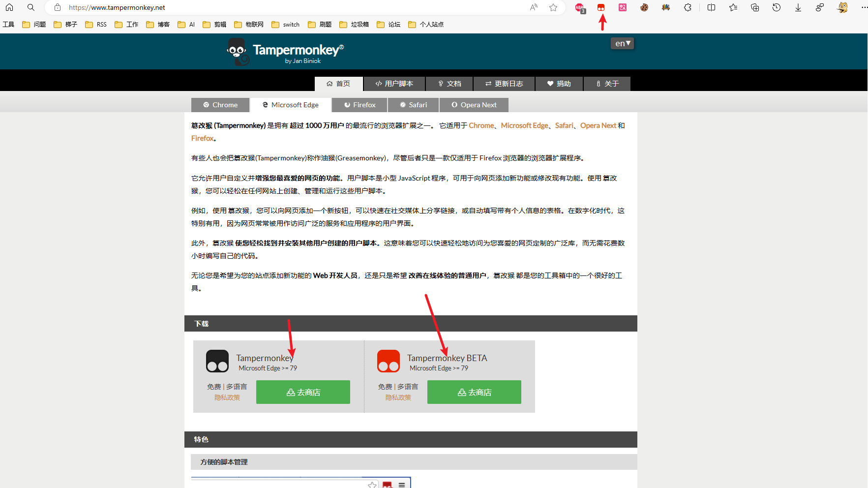Screen dimensions: 868x488
Task: Click the translate extension icon
Action: [623, 7]
